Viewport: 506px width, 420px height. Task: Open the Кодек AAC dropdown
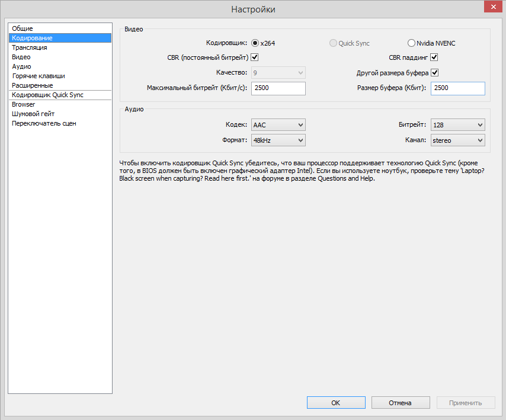(278, 125)
